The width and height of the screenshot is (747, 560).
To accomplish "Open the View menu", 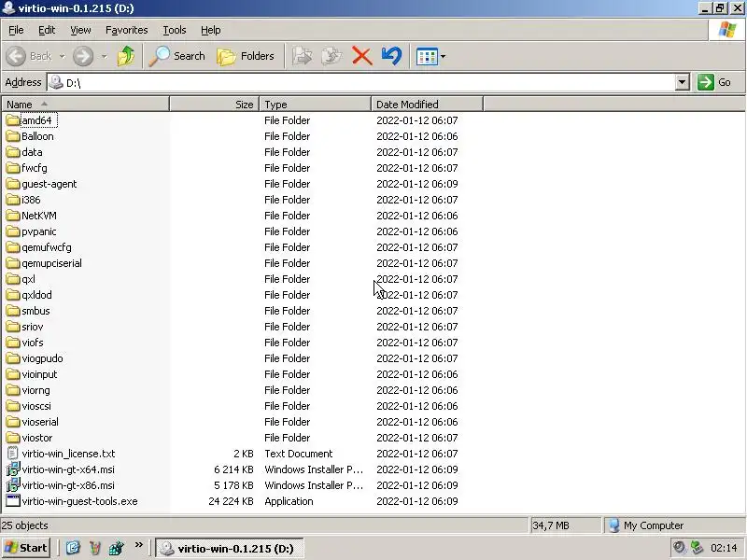I will click(x=80, y=30).
